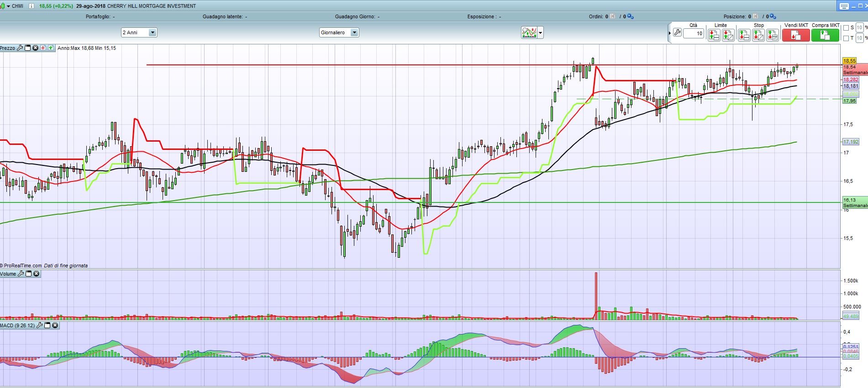This screenshot has height=388, width=868.
Task: Open orders settings gear next to Ordini
Action: (630, 16)
